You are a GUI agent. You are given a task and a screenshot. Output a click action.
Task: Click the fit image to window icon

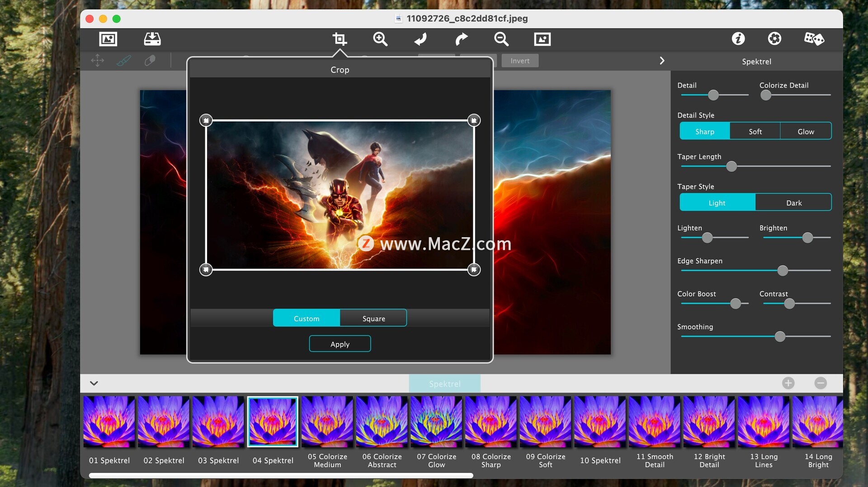pyautogui.click(x=542, y=39)
